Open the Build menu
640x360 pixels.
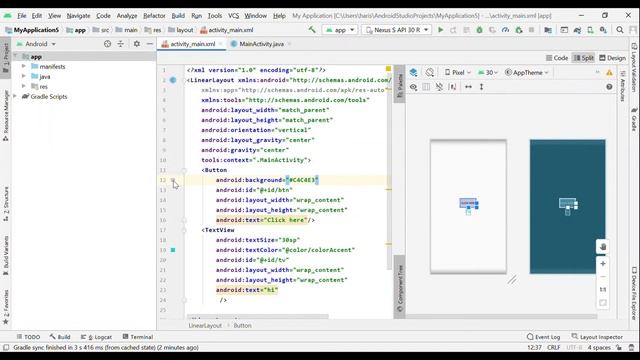pyautogui.click(x=178, y=16)
